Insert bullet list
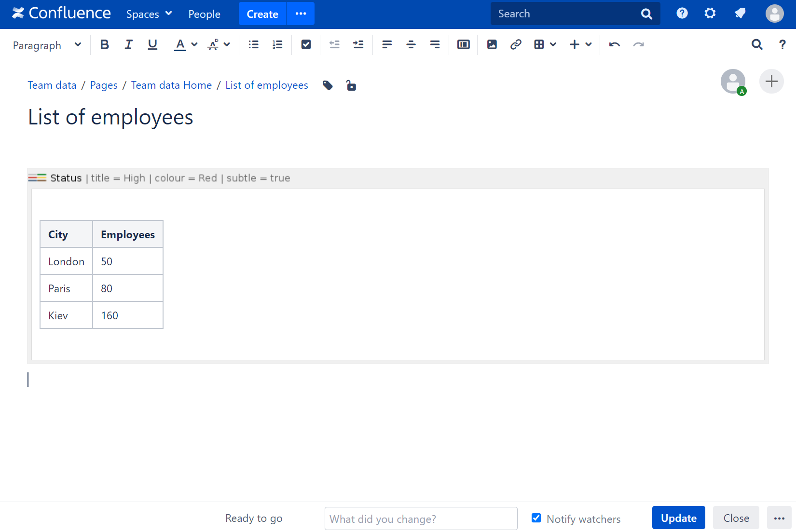This screenshot has width=796, height=532. [x=253, y=45]
